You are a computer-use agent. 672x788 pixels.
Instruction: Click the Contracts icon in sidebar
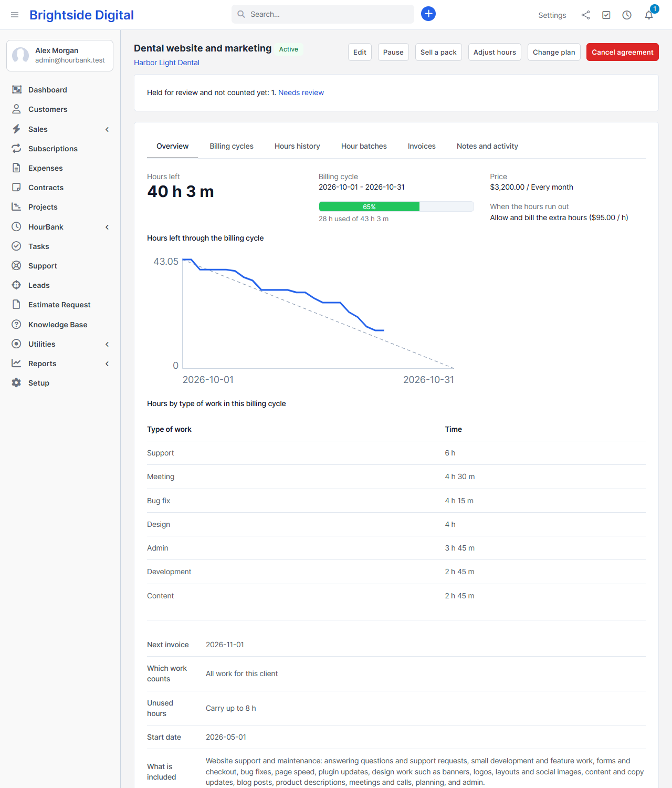click(x=17, y=188)
